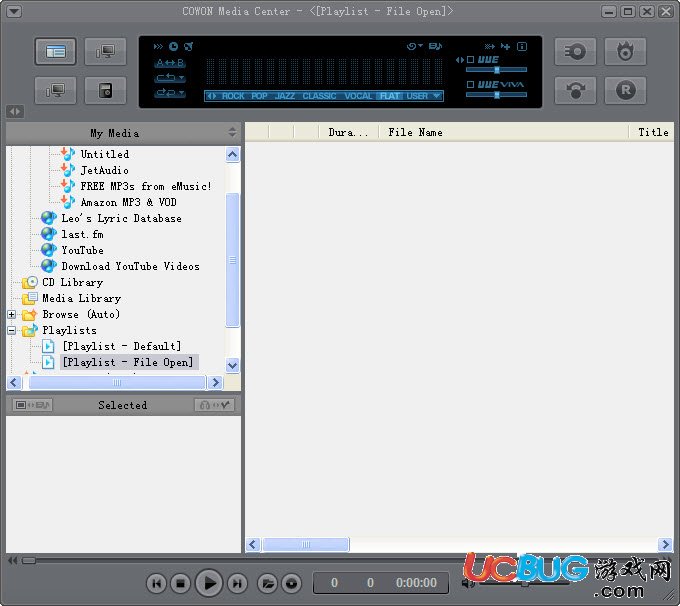Expand the Browse (Auto) node
680x606 pixels.
[x=12, y=314]
